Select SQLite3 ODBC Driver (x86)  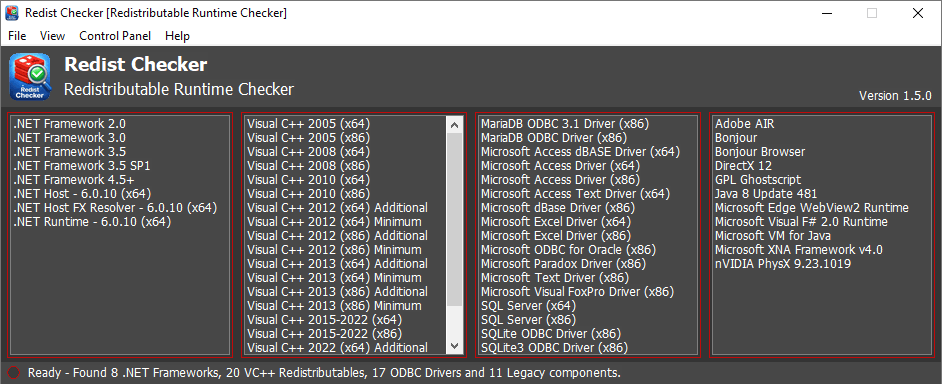coord(555,347)
